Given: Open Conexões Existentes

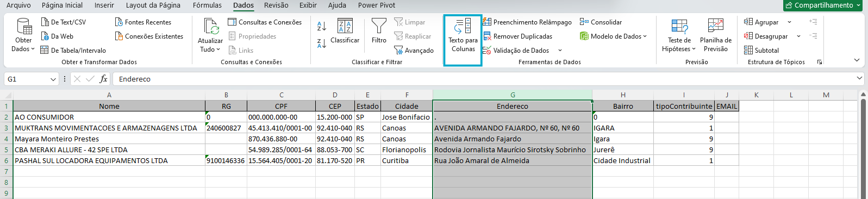Looking at the screenshot, I should [x=149, y=36].
